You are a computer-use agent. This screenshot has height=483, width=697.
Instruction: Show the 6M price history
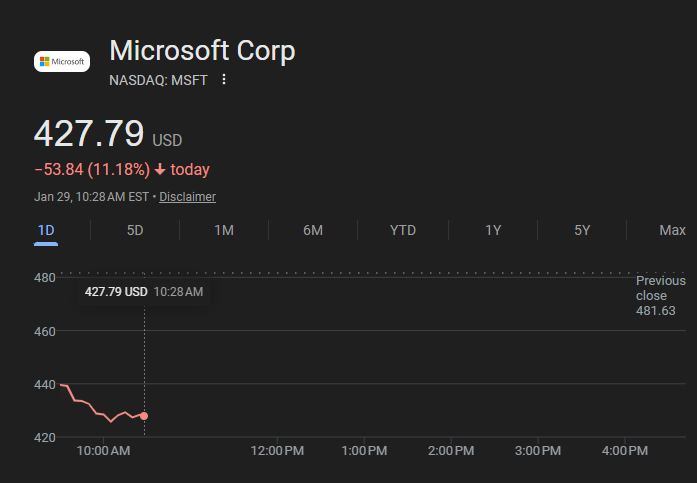click(313, 230)
